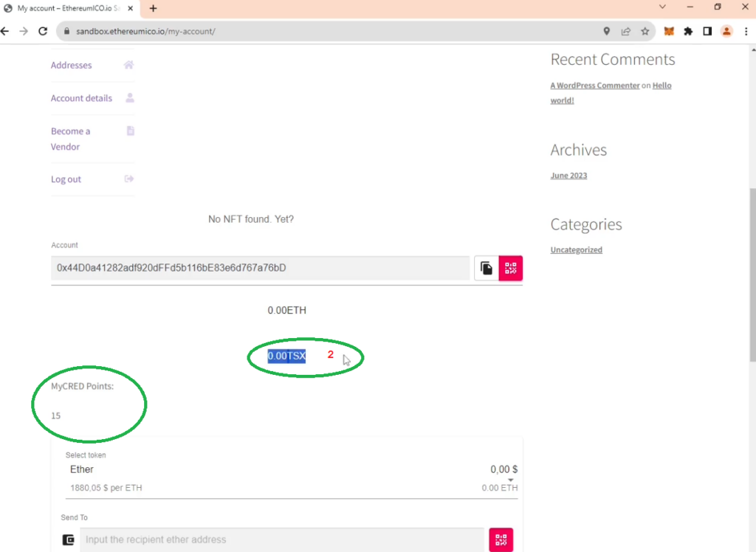The height and width of the screenshot is (552, 756).
Task: Open the tab search chevron
Action: click(x=662, y=7)
